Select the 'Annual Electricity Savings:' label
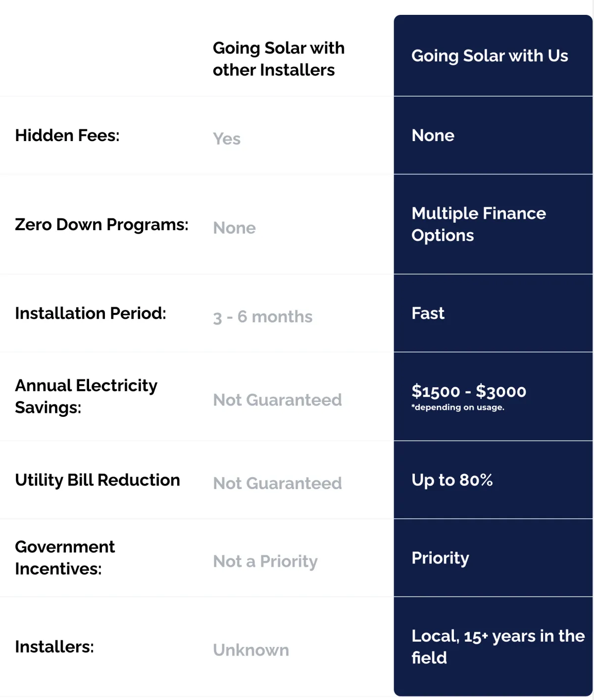594x700 pixels. click(86, 397)
